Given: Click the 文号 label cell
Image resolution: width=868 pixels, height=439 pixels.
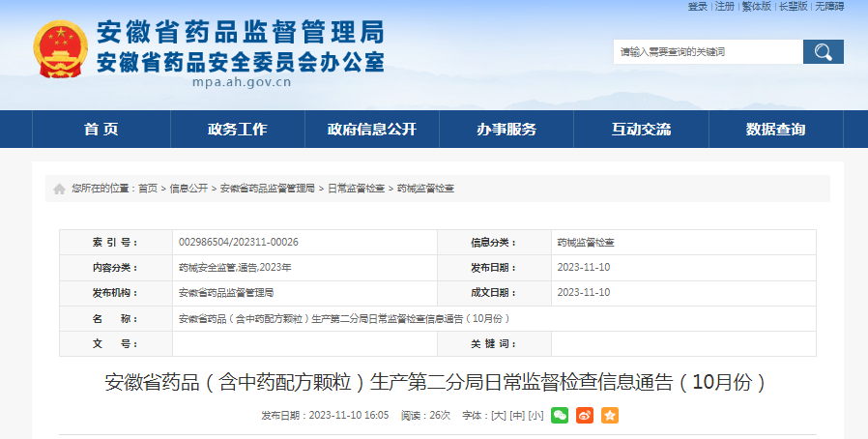Looking at the screenshot, I should pos(116,344).
